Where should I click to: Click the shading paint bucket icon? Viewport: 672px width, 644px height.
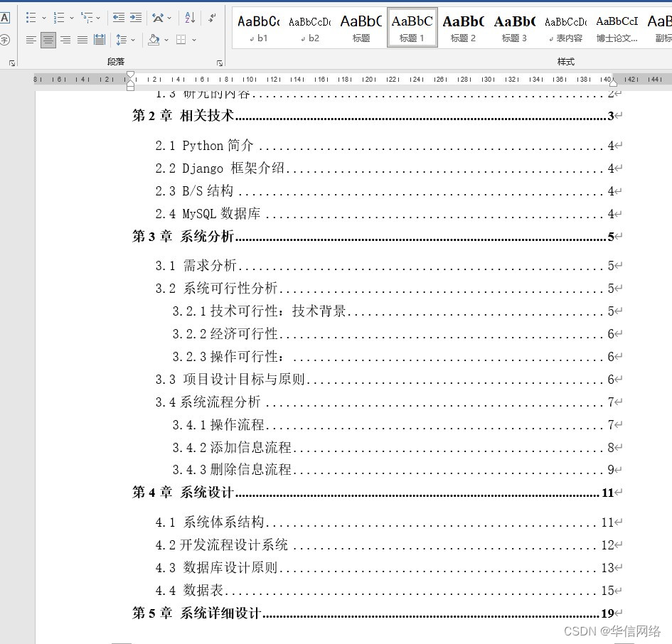point(154,39)
